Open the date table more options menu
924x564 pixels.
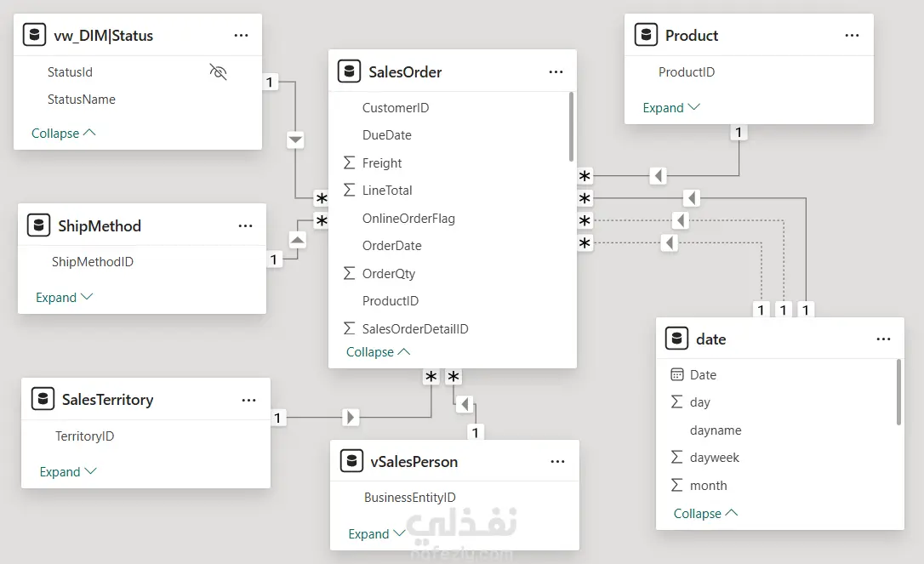click(x=883, y=339)
